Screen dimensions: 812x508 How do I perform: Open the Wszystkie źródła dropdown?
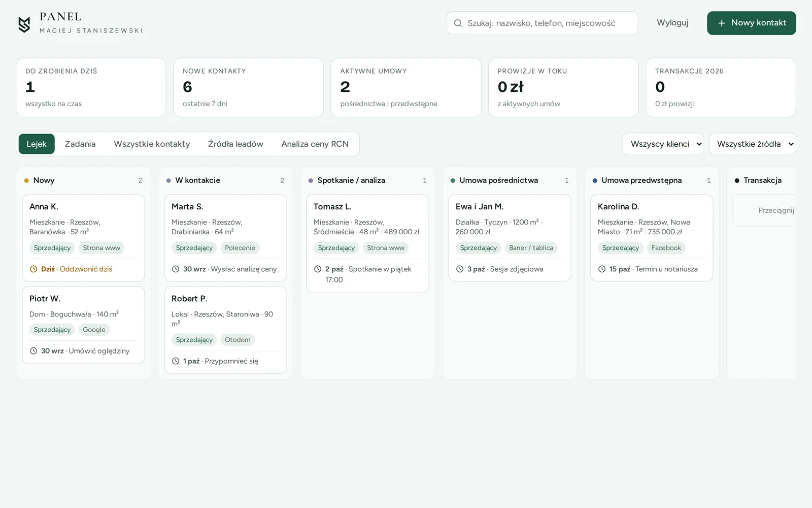click(752, 144)
